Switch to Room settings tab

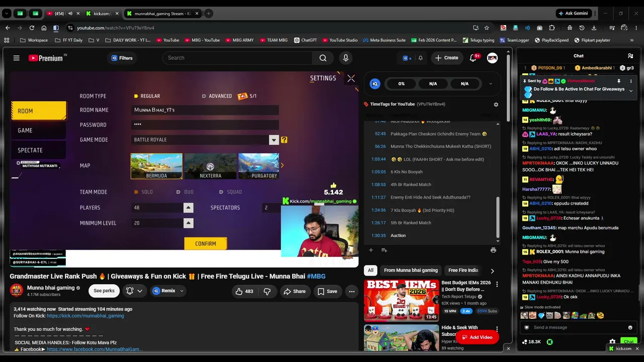pos(39,111)
